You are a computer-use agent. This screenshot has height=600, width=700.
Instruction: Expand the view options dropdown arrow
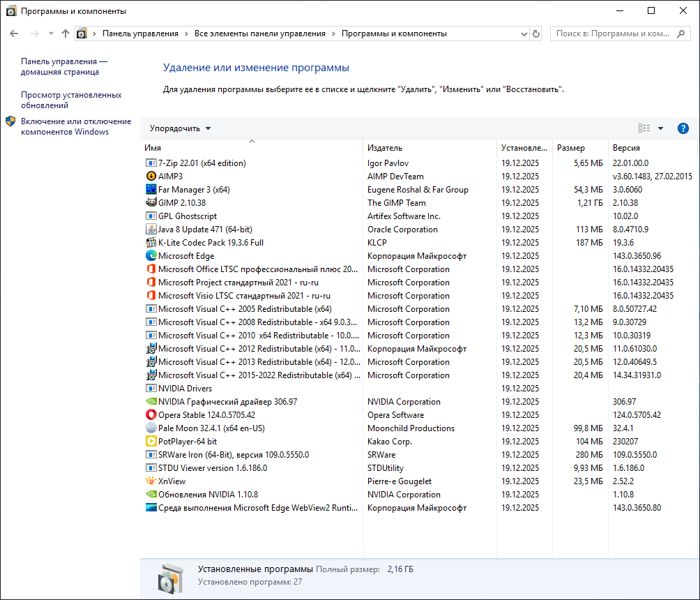point(660,128)
